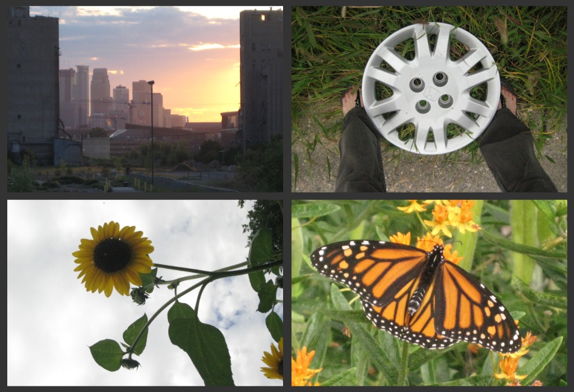Click the bare foot left of the hubcap
This screenshot has height=392, width=574.
tap(350, 100)
